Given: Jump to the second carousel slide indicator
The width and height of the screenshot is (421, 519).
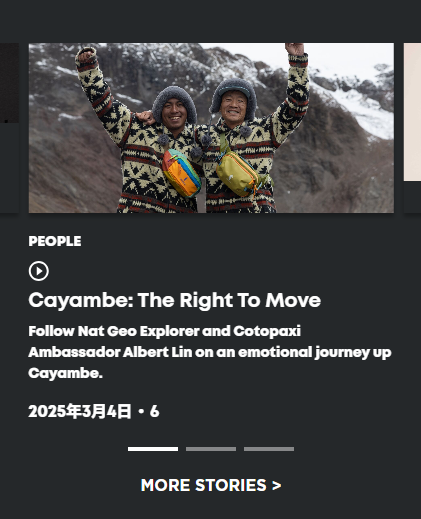Looking at the screenshot, I should coord(211,449).
